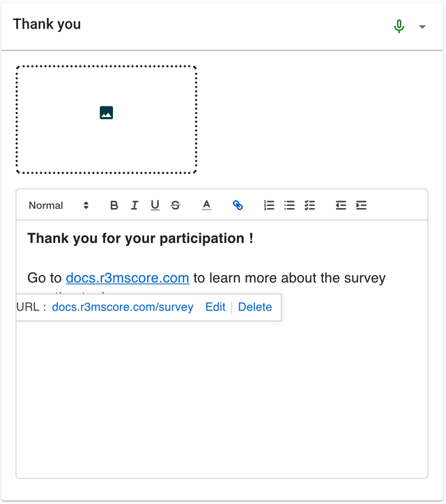Delete the link
446x504 pixels.
tap(255, 307)
